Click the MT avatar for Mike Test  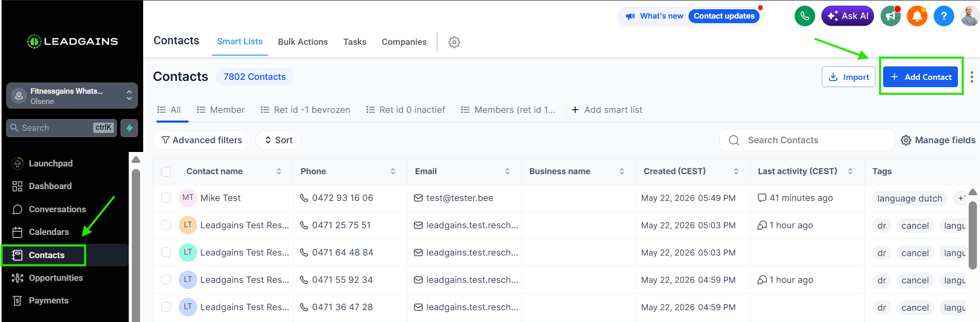pos(188,198)
